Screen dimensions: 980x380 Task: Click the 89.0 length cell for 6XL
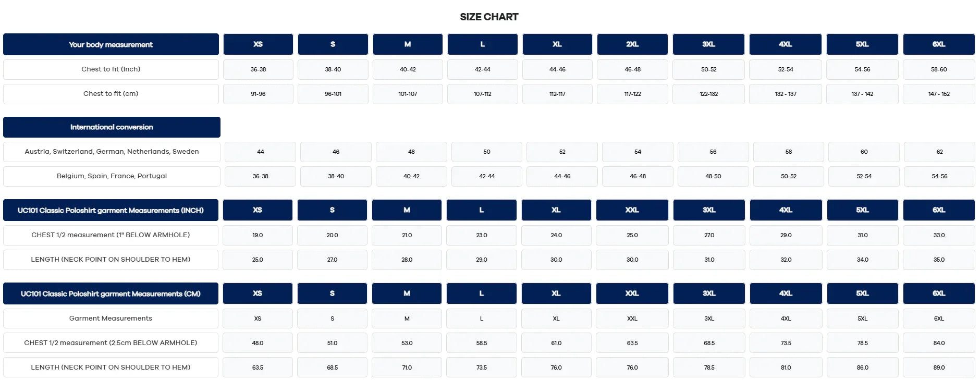[x=939, y=367]
